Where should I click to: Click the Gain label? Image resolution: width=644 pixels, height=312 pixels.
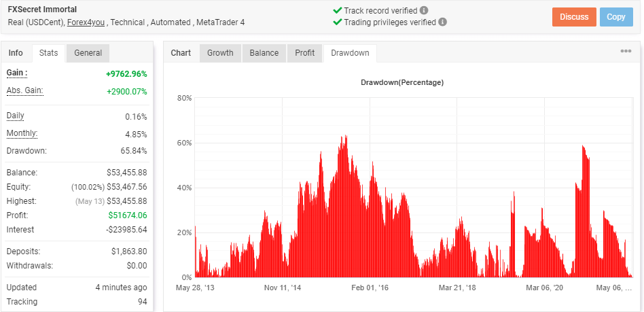click(17, 73)
